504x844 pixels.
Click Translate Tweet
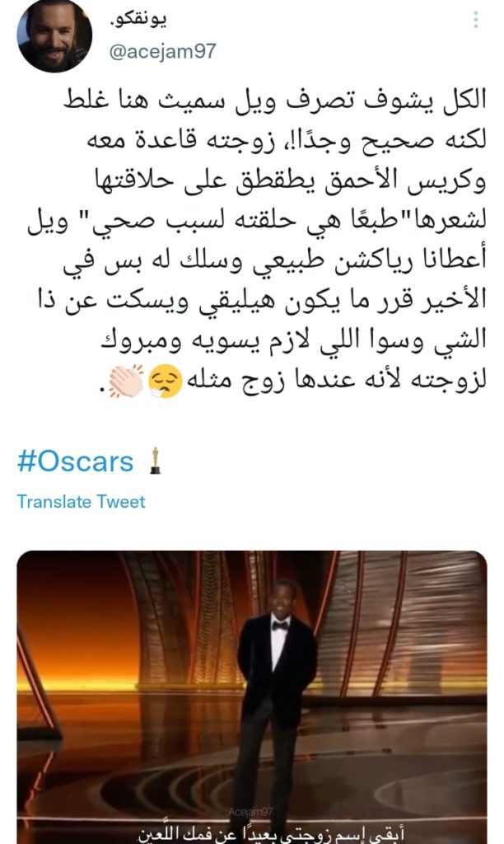[81, 502]
